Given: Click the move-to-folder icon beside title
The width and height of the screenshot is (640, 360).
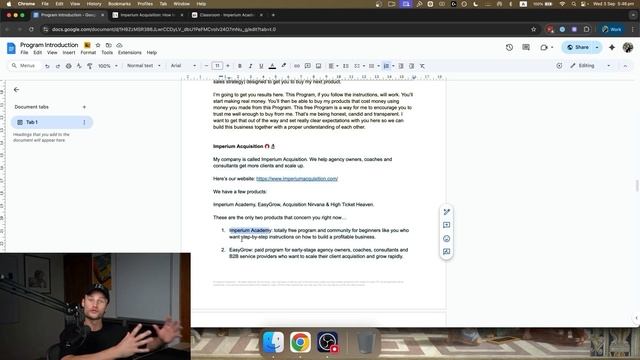Looking at the screenshot, I should point(109,45).
